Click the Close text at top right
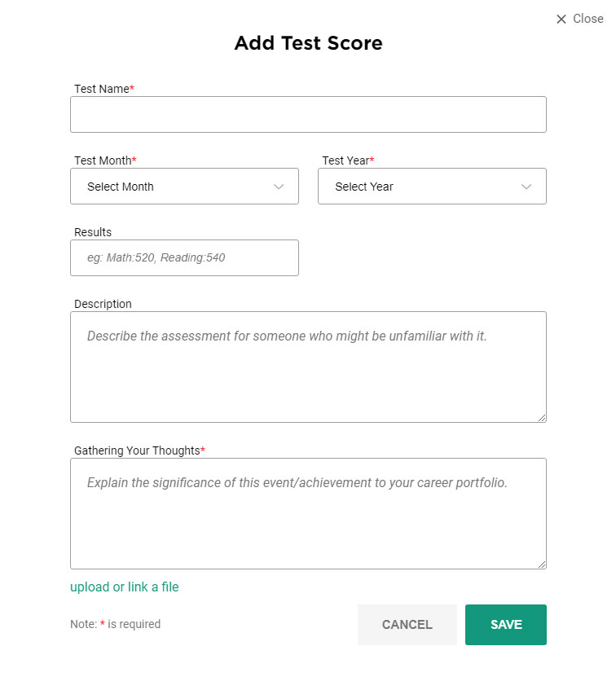This screenshot has width=616, height=690. pyautogui.click(x=587, y=19)
